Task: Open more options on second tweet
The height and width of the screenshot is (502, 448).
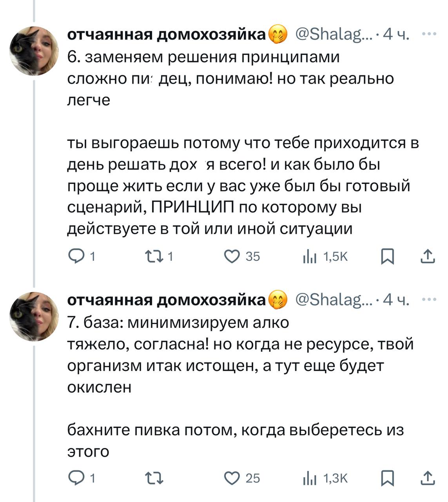Action: tap(430, 299)
